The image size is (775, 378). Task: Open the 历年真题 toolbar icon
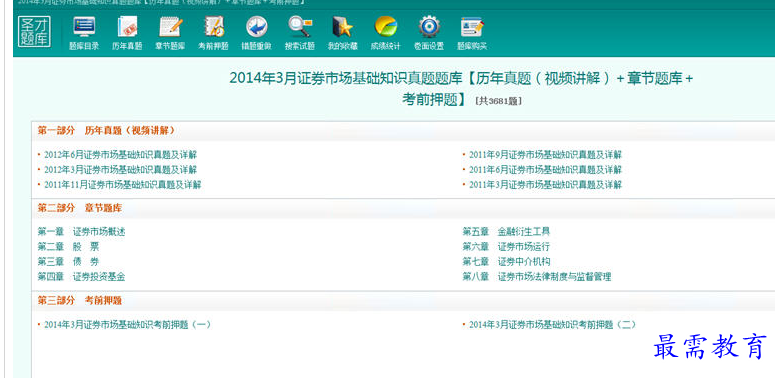(127, 27)
